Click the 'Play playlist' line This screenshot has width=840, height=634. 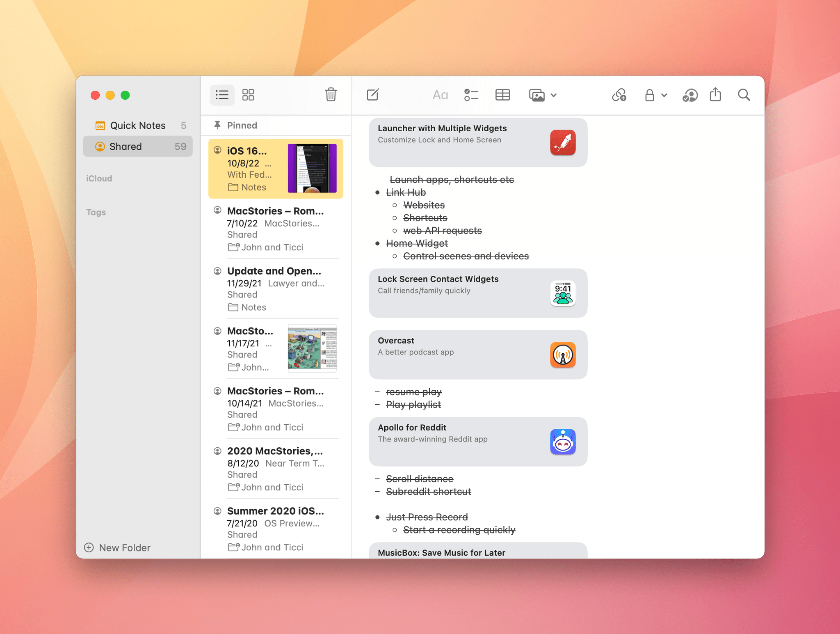click(413, 405)
